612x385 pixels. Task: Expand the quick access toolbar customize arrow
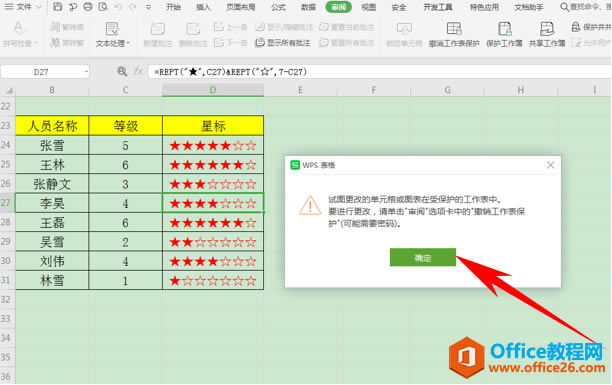tap(148, 7)
